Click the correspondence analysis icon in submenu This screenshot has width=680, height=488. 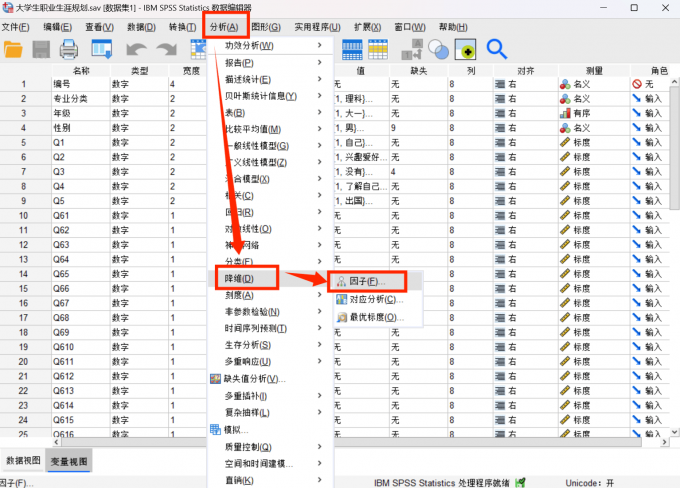click(x=341, y=299)
